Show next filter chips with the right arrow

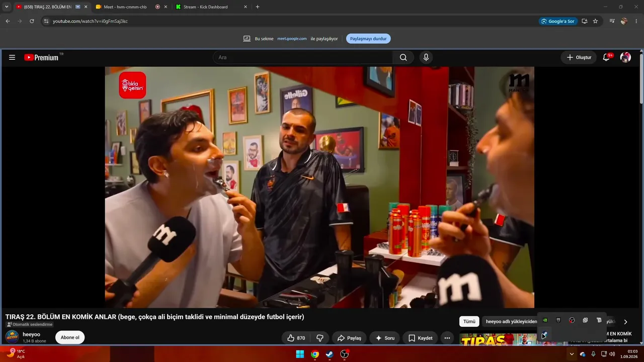pyautogui.click(x=625, y=322)
